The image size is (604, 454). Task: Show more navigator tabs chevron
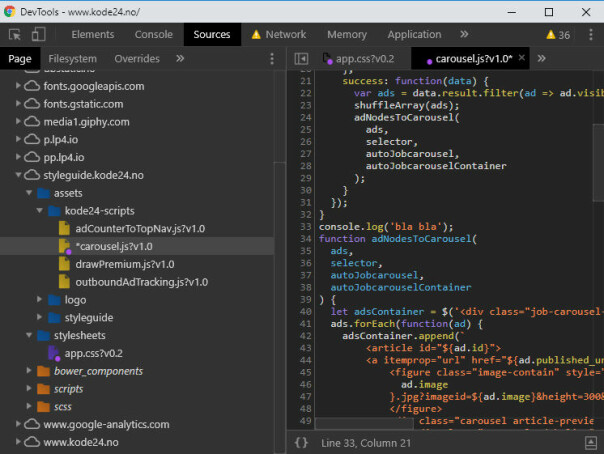pos(180,59)
